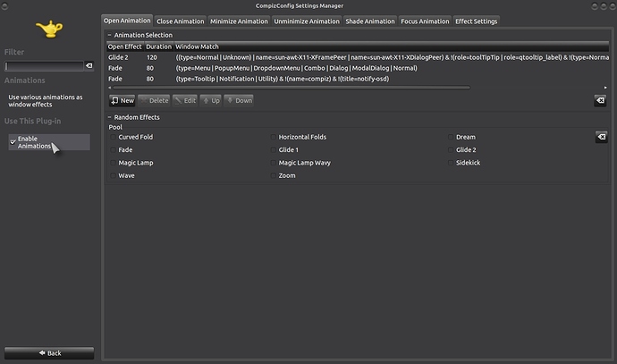The height and width of the screenshot is (364, 617).
Task: Click the New animation button
Action: click(x=123, y=101)
